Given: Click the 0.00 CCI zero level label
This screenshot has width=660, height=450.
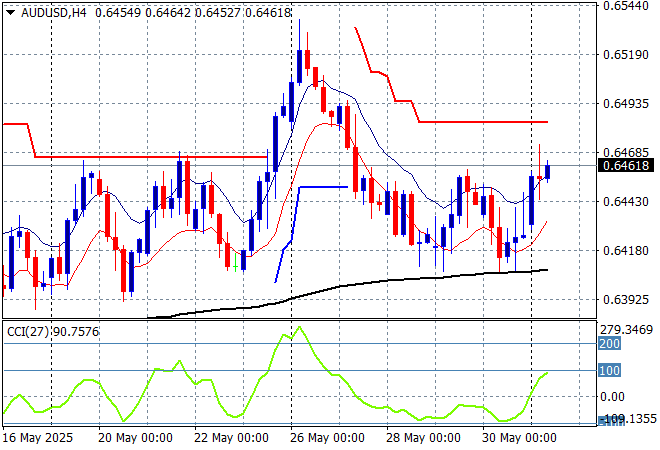Looking at the screenshot, I should (612, 397).
